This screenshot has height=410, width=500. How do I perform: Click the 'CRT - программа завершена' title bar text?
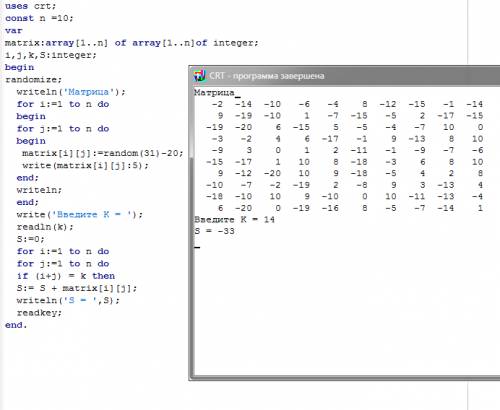(267, 76)
